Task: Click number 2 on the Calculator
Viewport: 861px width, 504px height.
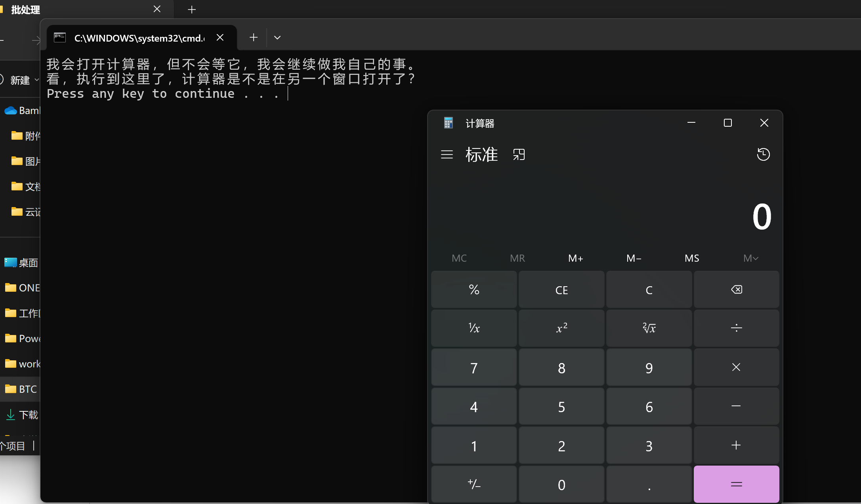Action: pyautogui.click(x=561, y=445)
